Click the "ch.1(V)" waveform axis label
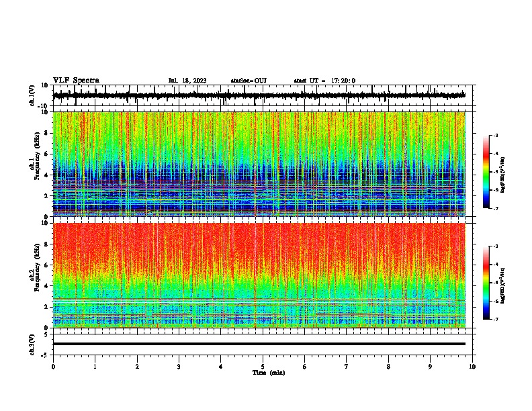The width and height of the screenshot is (532, 411). coord(32,95)
